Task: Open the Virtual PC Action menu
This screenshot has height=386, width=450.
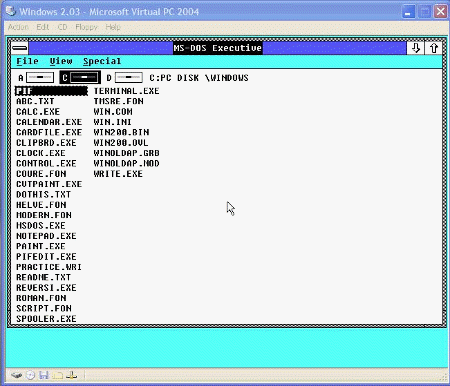Action: click(x=18, y=27)
